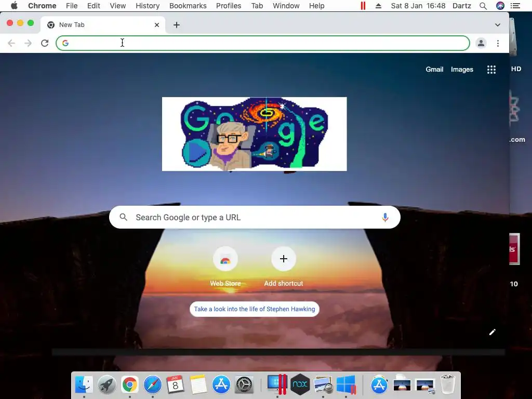Click the magnifier icon in Google search box

[124, 217]
